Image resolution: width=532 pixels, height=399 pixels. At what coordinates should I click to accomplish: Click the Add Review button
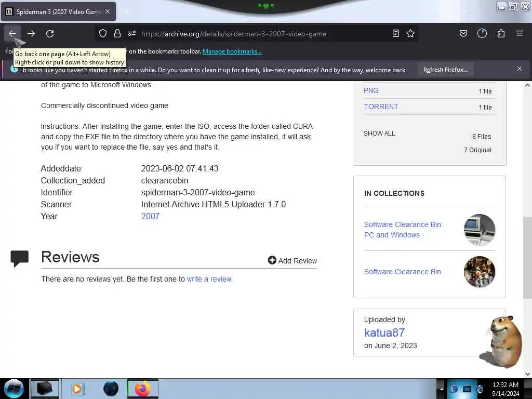pos(292,261)
